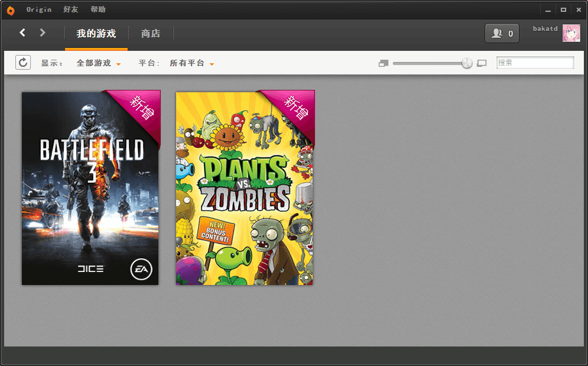Click the Origin logo icon in title bar
The height and width of the screenshot is (366, 588).
point(11,10)
